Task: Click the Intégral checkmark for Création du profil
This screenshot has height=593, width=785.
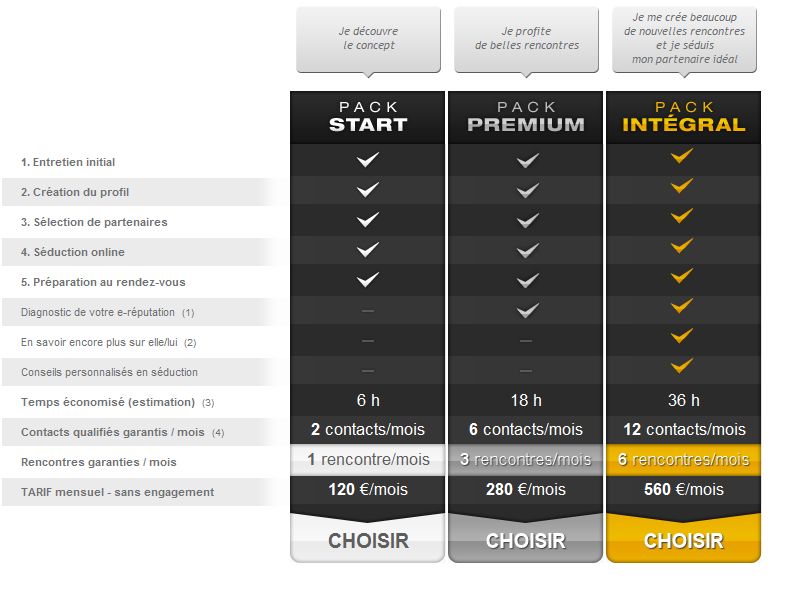Action: pyautogui.click(x=682, y=186)
